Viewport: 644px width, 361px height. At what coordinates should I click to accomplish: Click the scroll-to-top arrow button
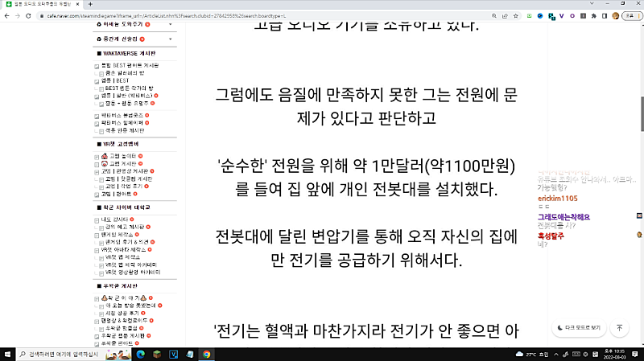pyautogui.click(x=619, y=328)
